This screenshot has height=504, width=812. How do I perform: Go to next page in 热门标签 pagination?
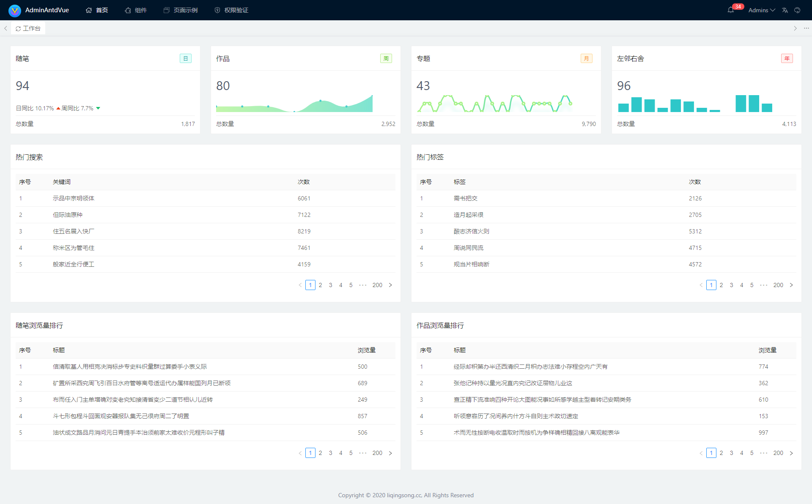point(791,285)
